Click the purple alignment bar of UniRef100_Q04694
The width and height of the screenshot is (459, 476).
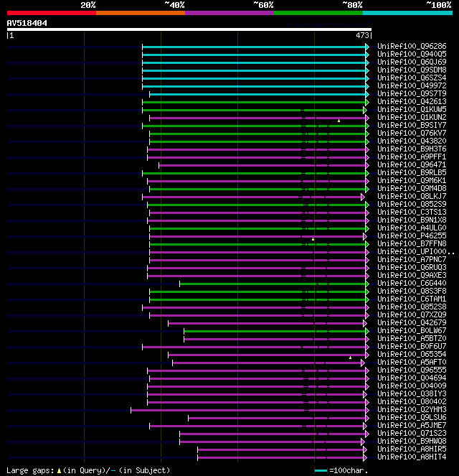tap(257, 378)
